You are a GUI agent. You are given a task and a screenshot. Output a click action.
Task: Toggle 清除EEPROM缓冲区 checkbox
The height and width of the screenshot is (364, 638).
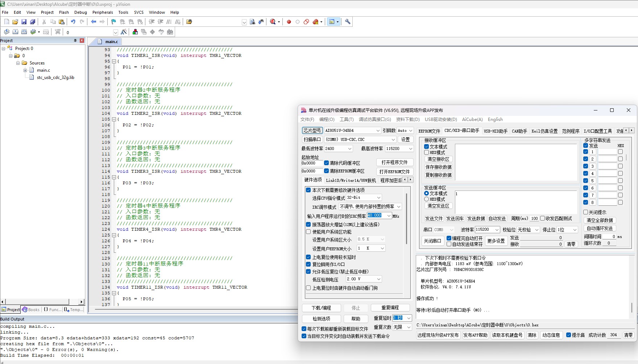326,171
